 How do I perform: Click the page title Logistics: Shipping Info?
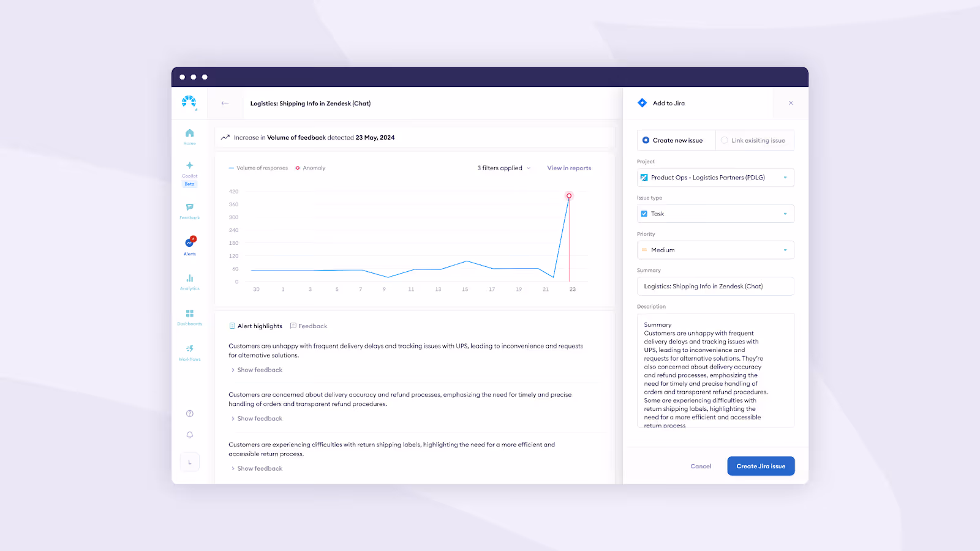pyautogui.click(x=311, y=103)
